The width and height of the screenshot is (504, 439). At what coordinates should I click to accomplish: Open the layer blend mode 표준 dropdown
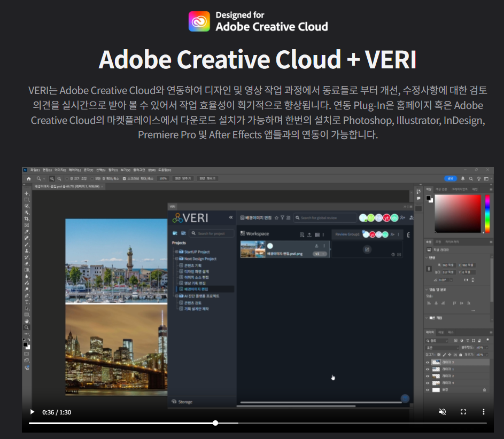tap(443, 348)
